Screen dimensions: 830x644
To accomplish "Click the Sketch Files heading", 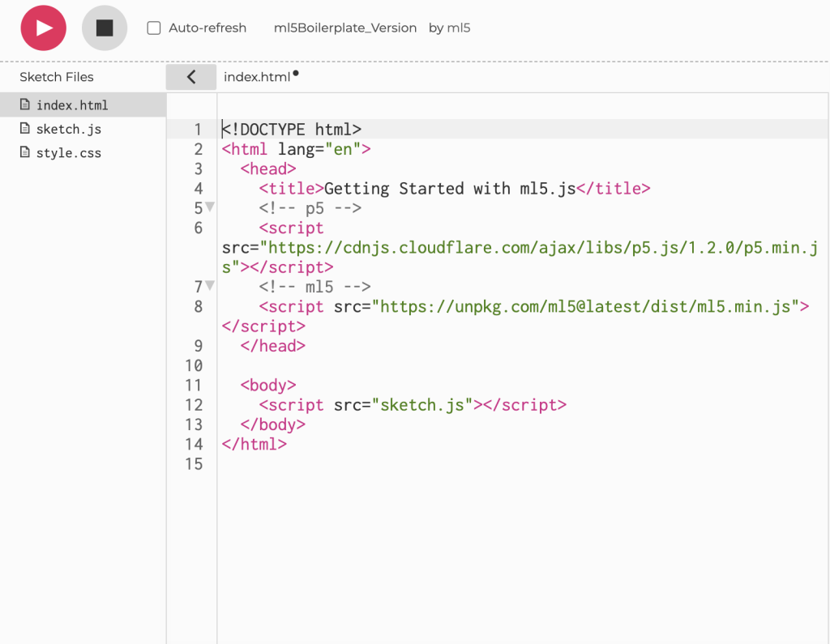I will pos(57,77).
